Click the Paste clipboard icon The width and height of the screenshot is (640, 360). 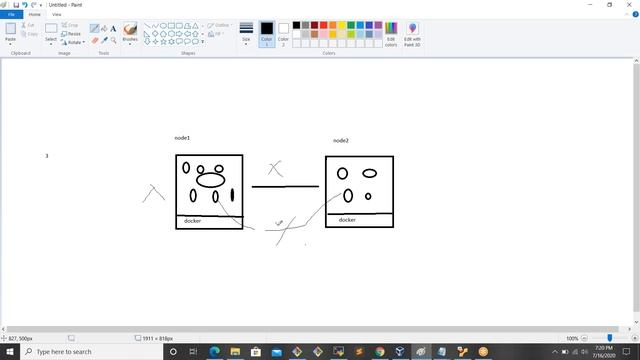[x=11, y=29]
